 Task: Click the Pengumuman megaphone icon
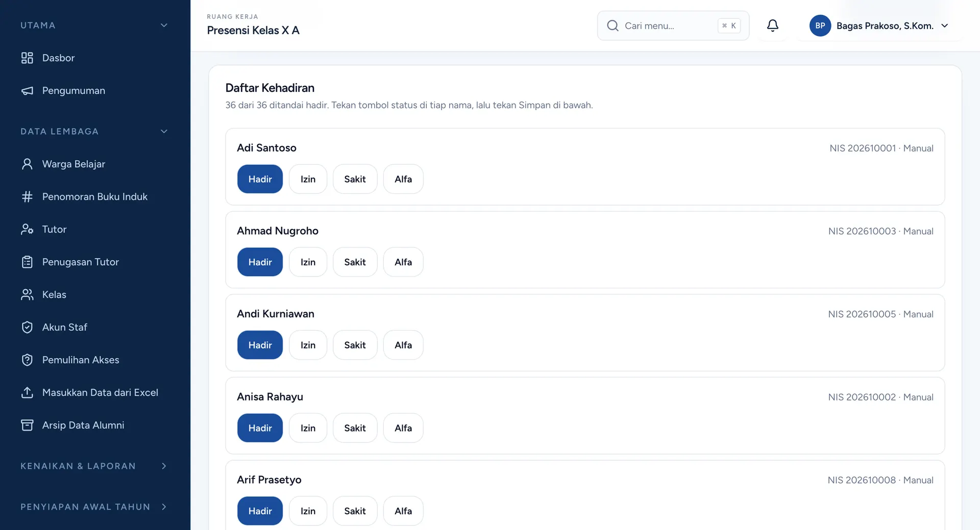click(x=27, y=90)
